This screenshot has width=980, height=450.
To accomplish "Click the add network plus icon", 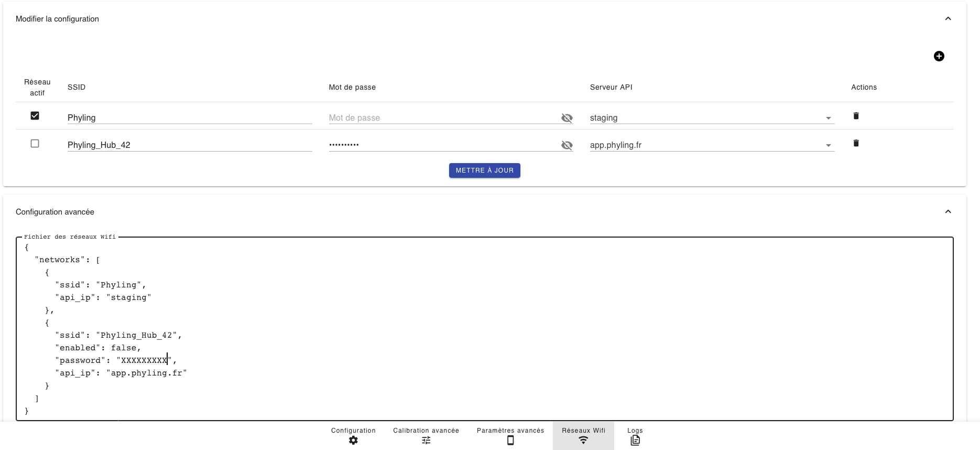I will (939, 56).
